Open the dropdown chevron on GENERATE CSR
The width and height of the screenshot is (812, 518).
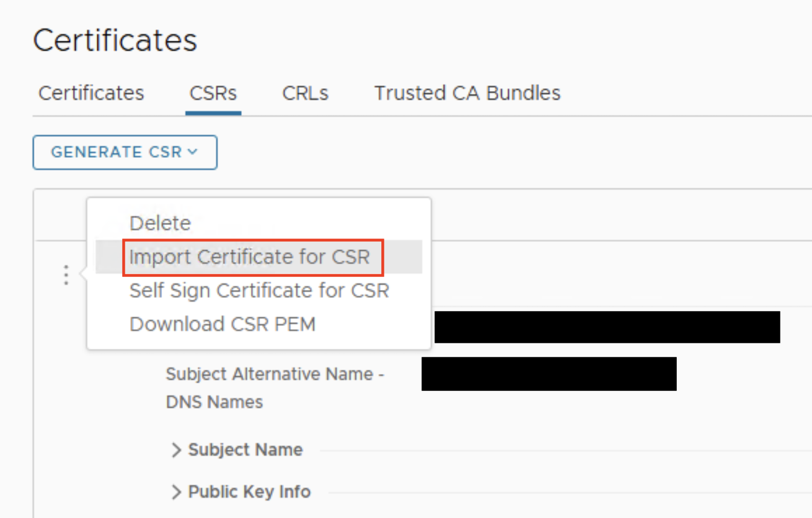click(x=192, y=152)
